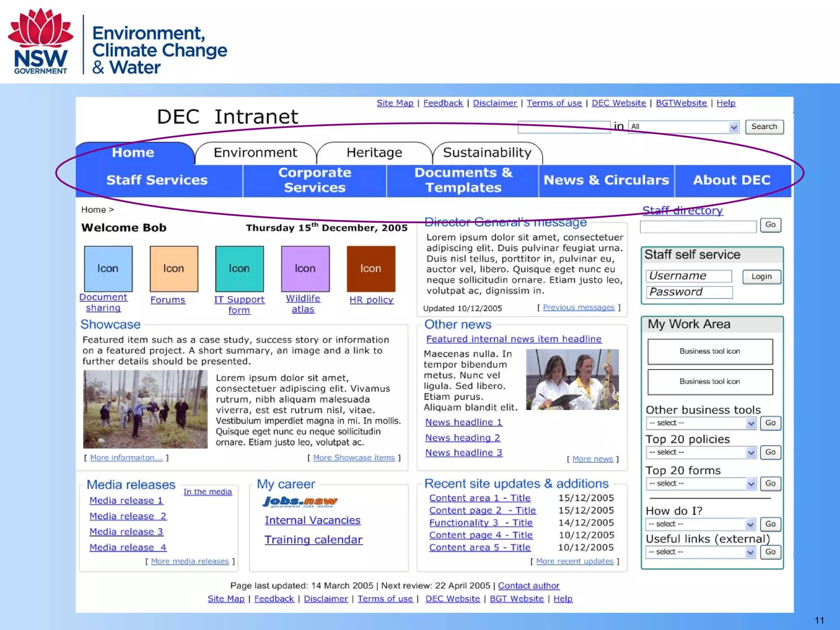Open the How do I? dropdown
Image resolution: width=840 pixels, height=630 pixels.
(700, 524)
